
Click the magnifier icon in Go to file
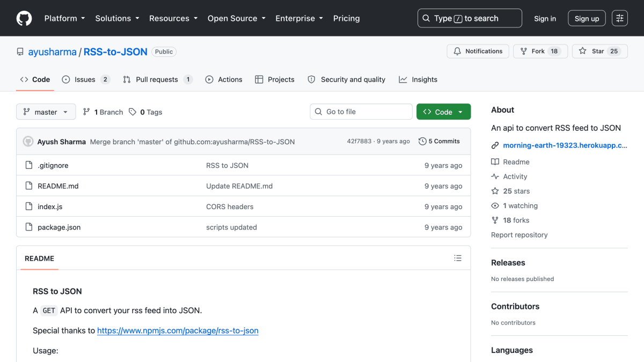(319, 112)
